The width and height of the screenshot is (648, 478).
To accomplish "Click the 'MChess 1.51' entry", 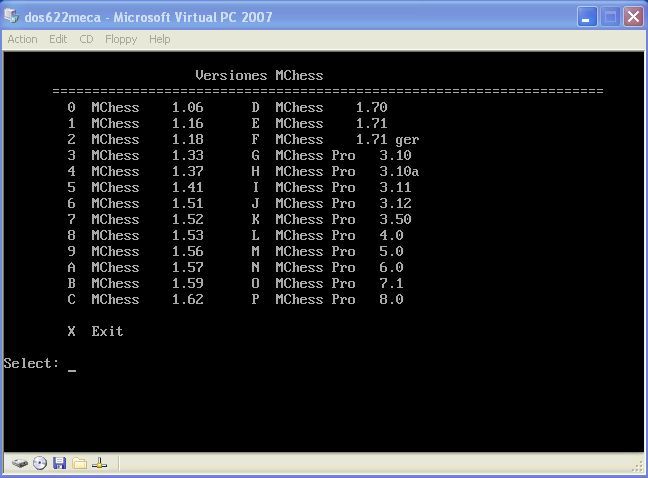I will (136, 203).
